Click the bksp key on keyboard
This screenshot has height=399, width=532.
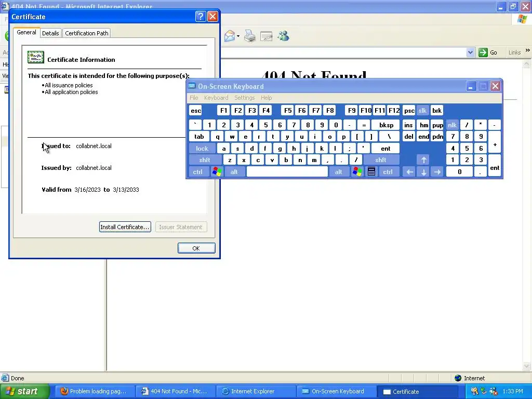(386, 125)
